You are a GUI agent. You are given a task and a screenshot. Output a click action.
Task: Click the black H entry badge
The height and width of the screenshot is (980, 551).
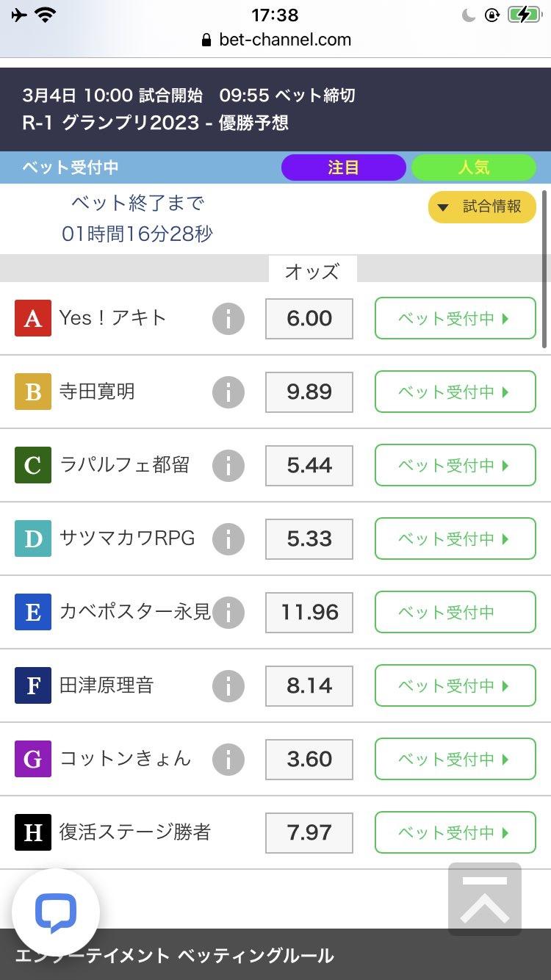tap(33, 832)
